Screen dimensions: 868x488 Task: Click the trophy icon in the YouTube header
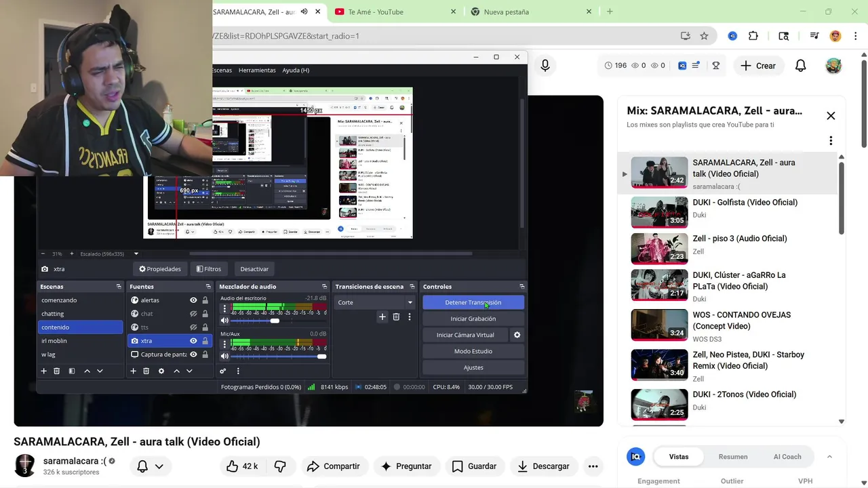(715, 66)
